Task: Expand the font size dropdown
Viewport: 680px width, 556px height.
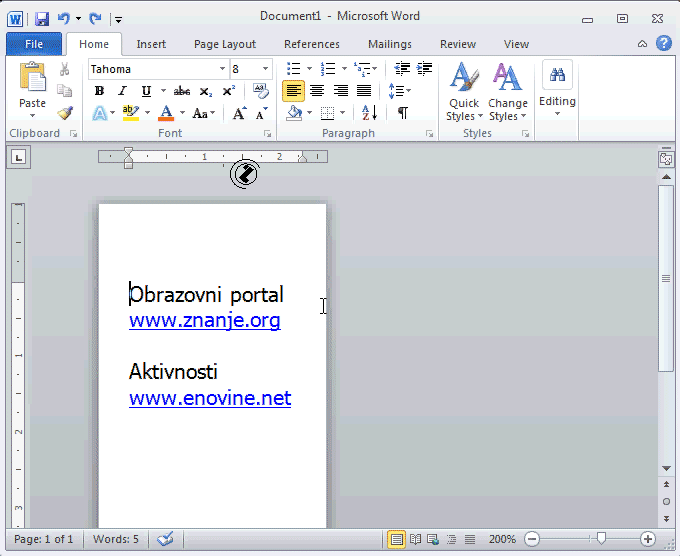Action: coord(266,69)
